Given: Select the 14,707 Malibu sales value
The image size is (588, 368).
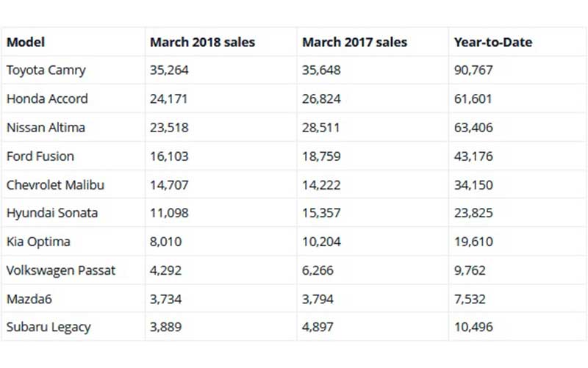Looking at the screenshot, I should (169, 185).
